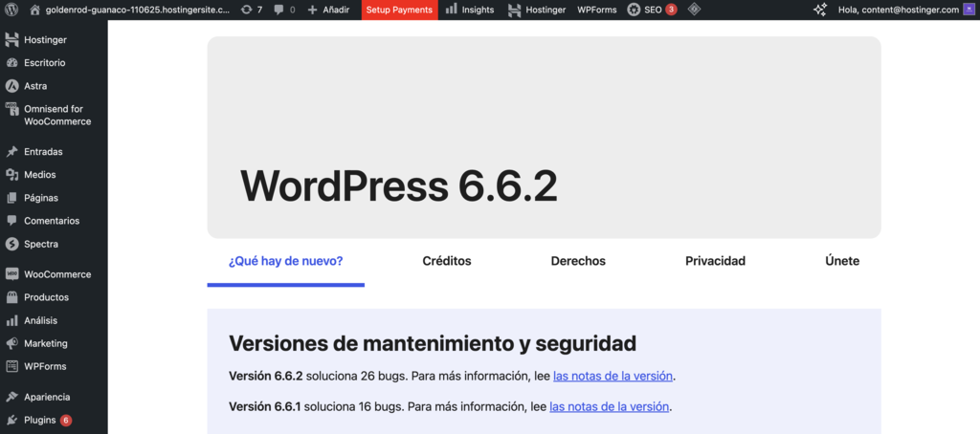Viewport: 980px width, 434px height.
Task: Open the SEO notifications badge showing 3
Action: [x=671, y=10]
